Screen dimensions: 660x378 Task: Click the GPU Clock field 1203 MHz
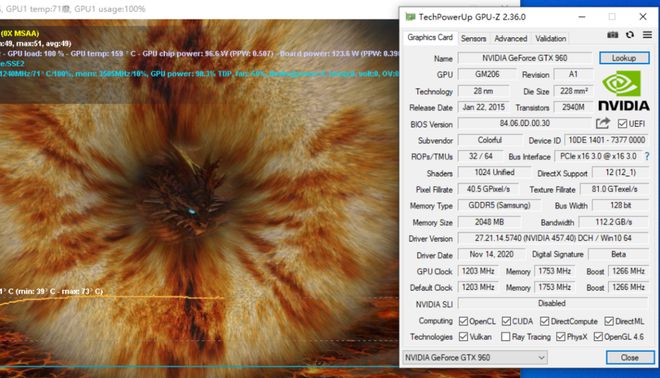tap(478, 271)
